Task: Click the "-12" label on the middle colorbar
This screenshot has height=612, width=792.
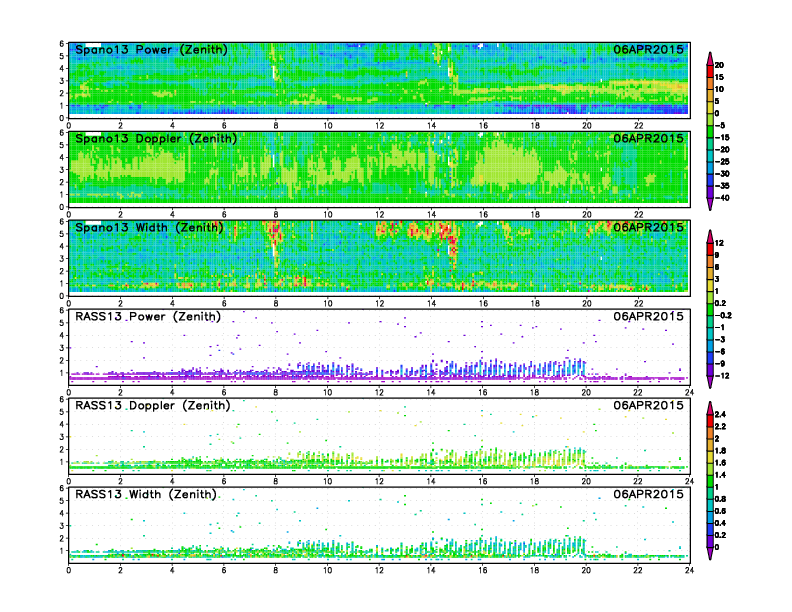Action: (x=722, y=376)
